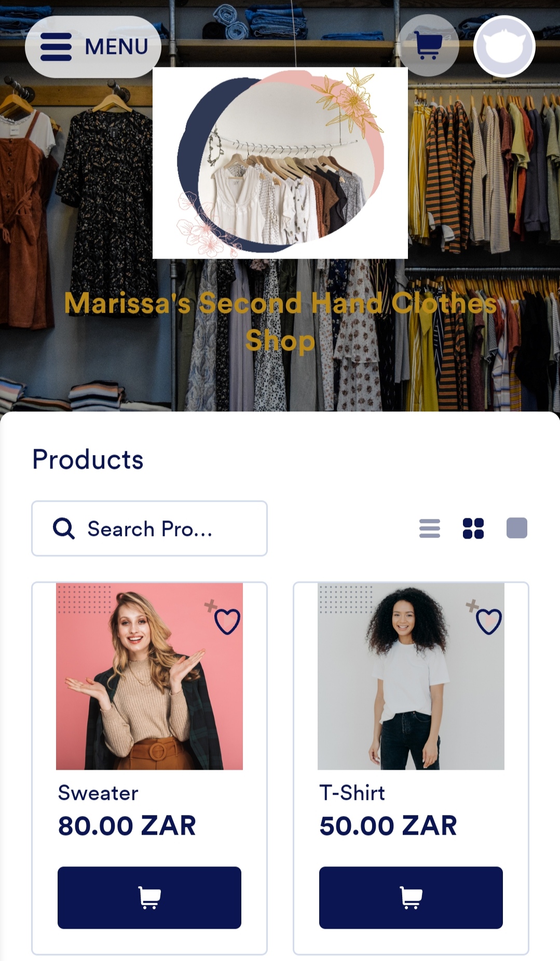Image resolution: width=560 pixels, height=961 pixels.
Task: Click the Search Products input field
Action: tap(149, 528)
